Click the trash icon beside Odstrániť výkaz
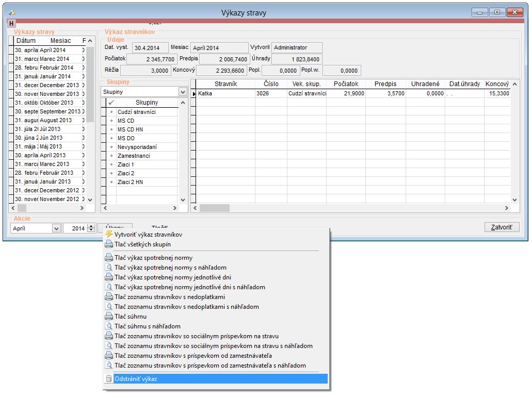 coord(109,379)
